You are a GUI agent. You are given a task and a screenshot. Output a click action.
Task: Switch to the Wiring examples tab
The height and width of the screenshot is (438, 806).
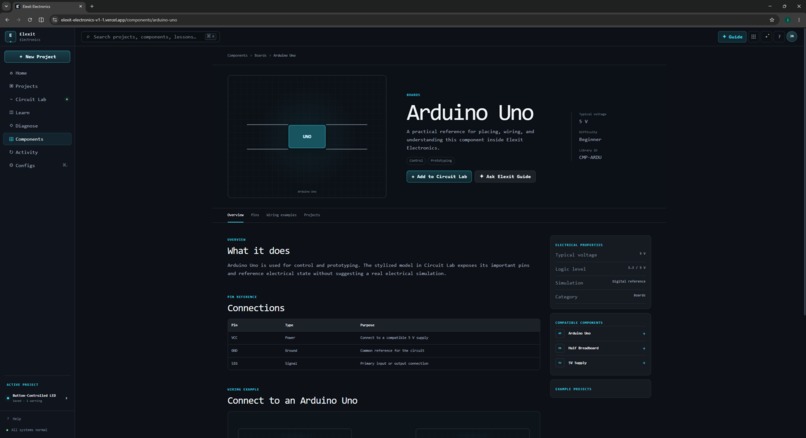pyautogui.click(x=281, y=215)
